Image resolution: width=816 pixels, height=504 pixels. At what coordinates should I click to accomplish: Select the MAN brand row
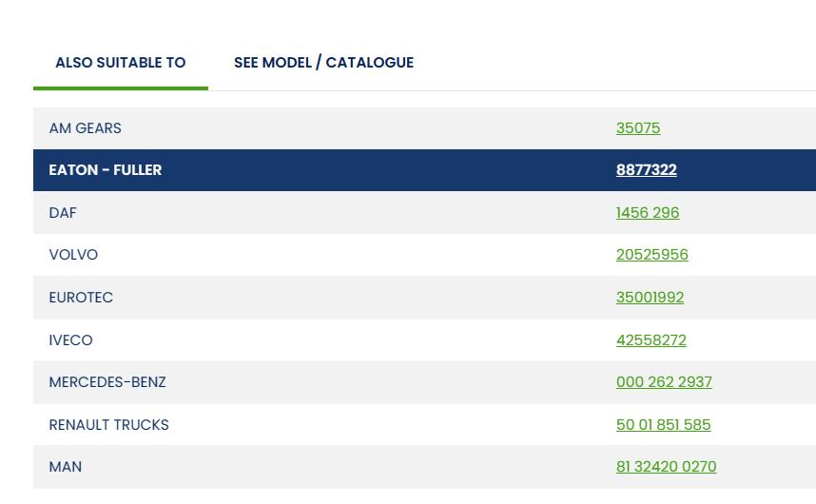[x=66, y=467]
